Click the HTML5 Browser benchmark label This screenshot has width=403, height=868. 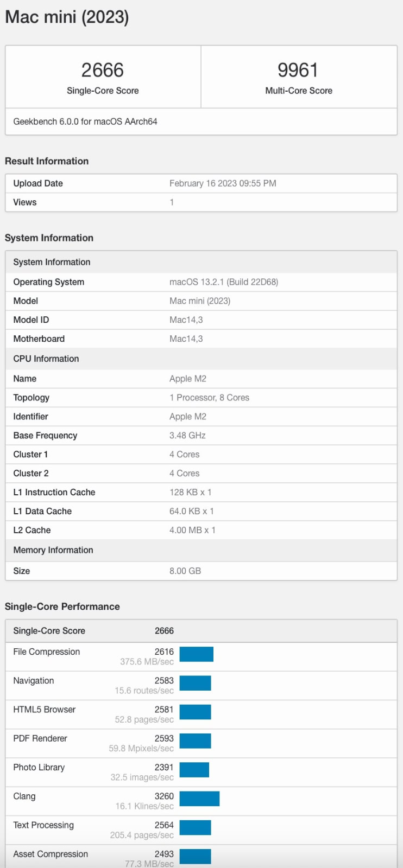pyautogui.click(x=45, y=710)
